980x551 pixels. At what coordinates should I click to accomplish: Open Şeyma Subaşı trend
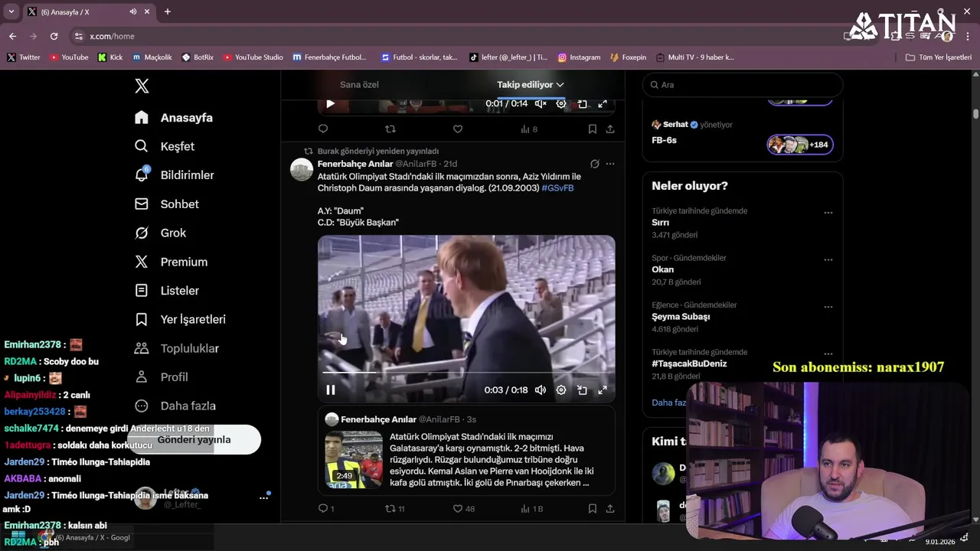[x=681, y=317]
